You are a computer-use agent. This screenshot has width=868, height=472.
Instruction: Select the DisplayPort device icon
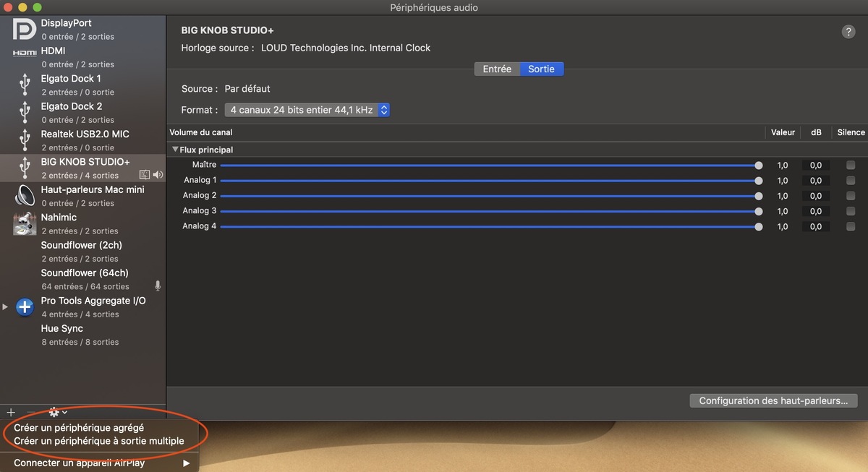[x=24, y=29]
